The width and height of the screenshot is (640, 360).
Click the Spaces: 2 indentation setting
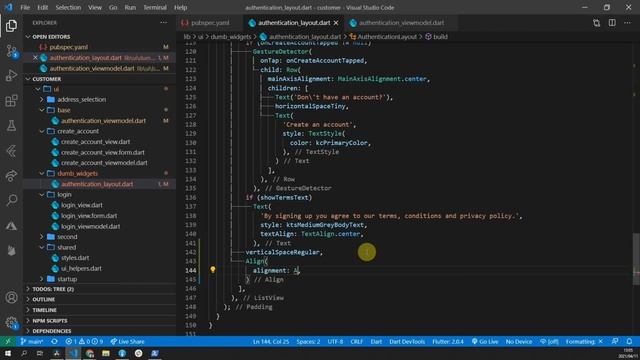(x=308, y=342)
